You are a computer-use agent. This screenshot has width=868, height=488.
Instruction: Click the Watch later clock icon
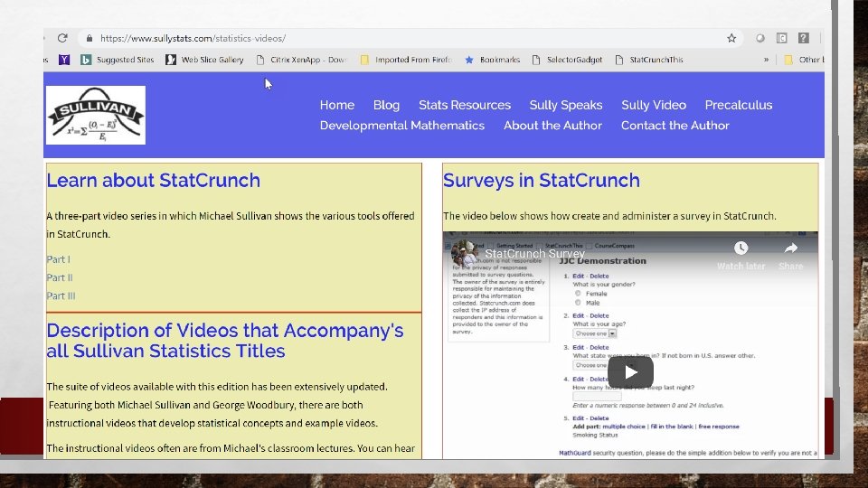tap(741, 249)
